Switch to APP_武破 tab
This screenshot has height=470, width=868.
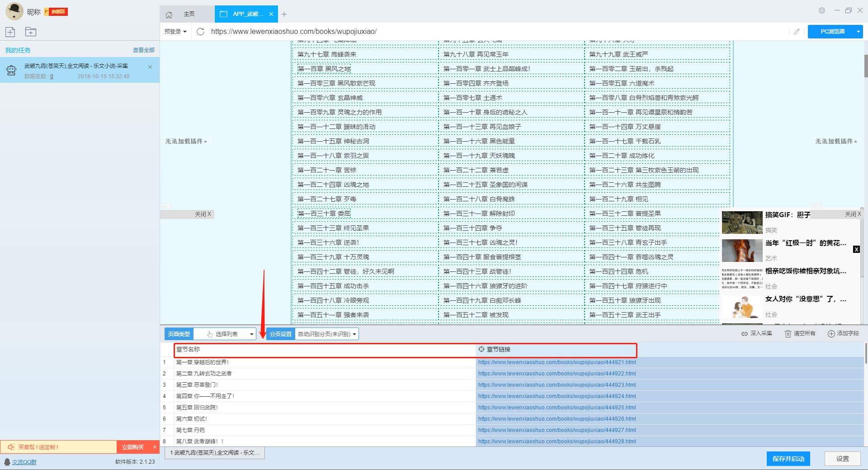[x=247, y=14]
